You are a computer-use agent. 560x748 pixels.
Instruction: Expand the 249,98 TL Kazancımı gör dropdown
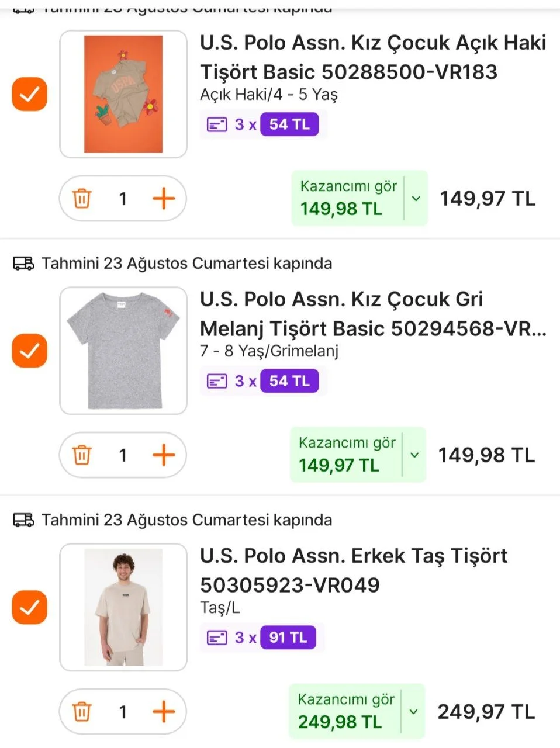coord(413,712)
